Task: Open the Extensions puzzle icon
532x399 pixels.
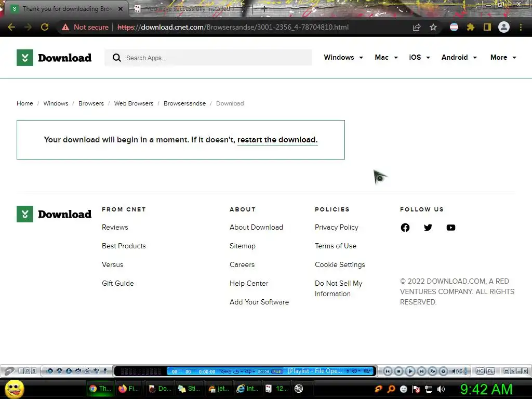Action: coord(470,27)
